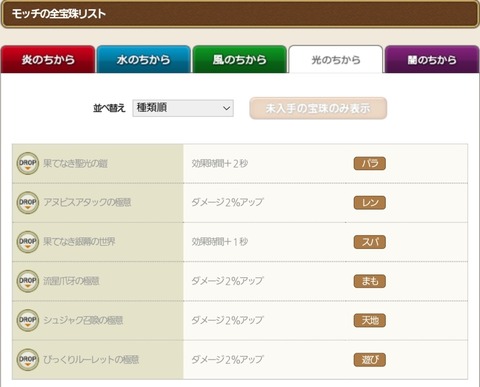Click DROP icon beside びっくりルーレットの極意
The width and height of the screenshot is (480, 387).
coord(28,360)
